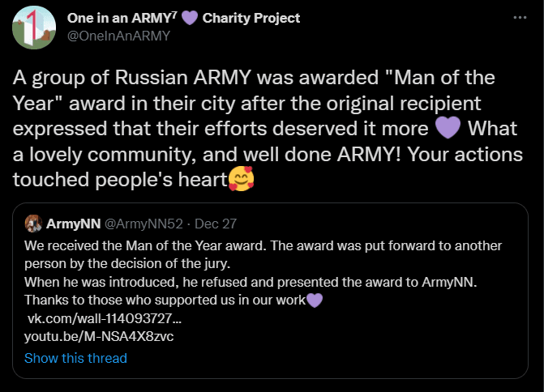Open the purple heart emoji beside the account name
The image size is (544, 392).
tap(190, 18)
